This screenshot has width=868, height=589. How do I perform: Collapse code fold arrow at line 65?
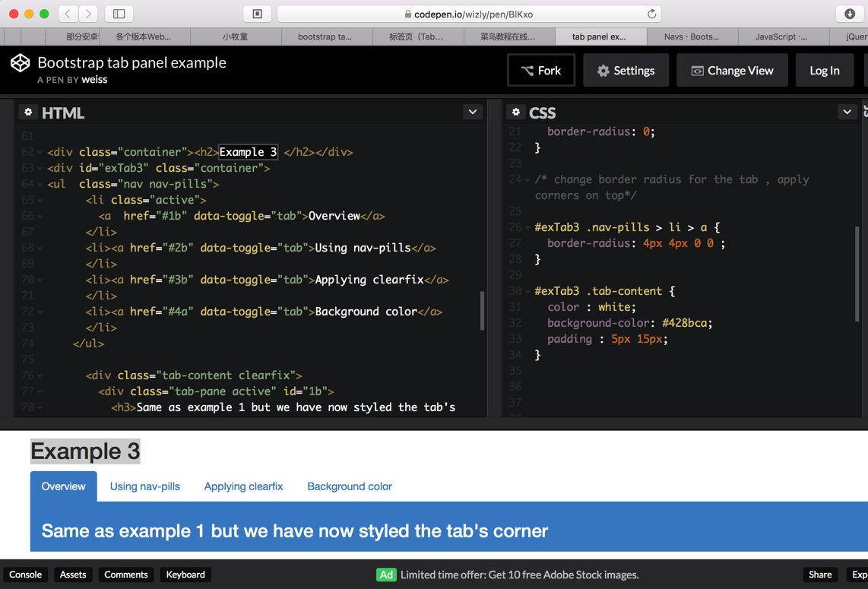coord(40,201)
